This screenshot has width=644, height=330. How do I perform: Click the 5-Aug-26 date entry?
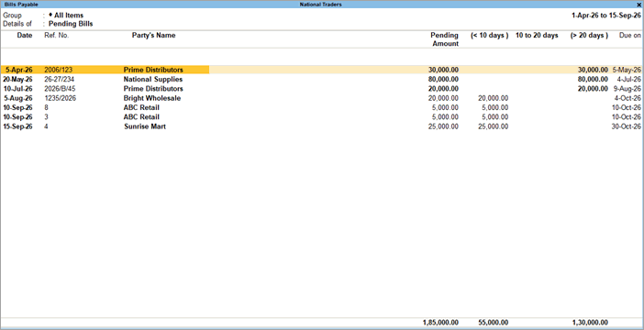tap(18, 98)
